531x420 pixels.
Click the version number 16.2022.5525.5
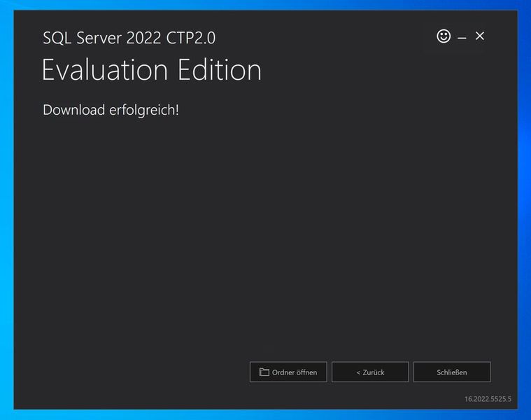pyautogui.click(x=488, y=399)
